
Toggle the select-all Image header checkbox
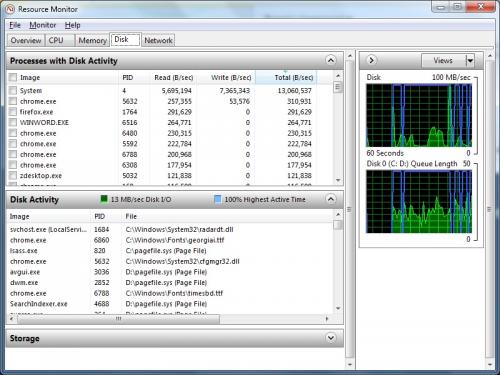tap(13, 77)
